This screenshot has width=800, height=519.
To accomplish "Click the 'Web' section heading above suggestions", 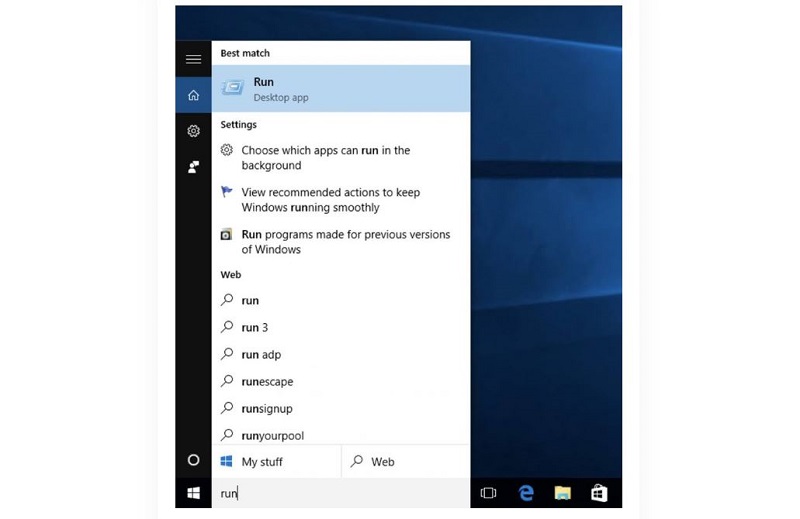I will click(x=231, y=275).
